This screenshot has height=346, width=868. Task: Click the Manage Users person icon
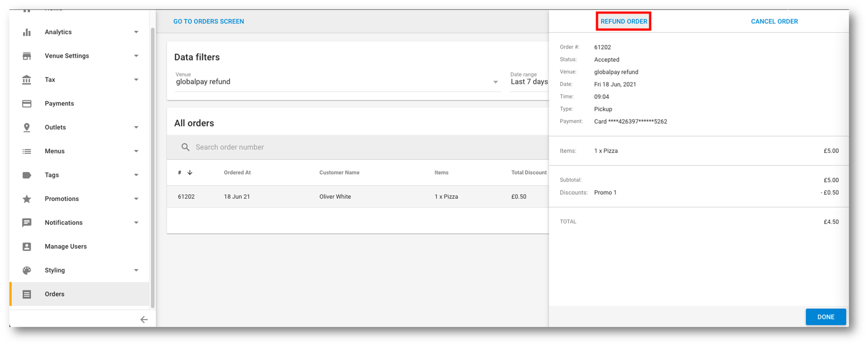pos(27,247)
